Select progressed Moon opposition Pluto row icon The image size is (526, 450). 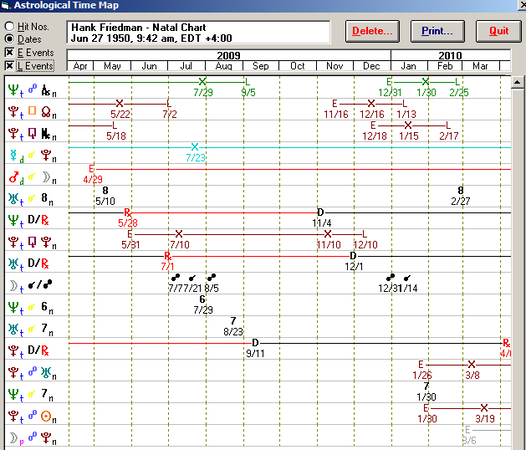click(32, 438)
